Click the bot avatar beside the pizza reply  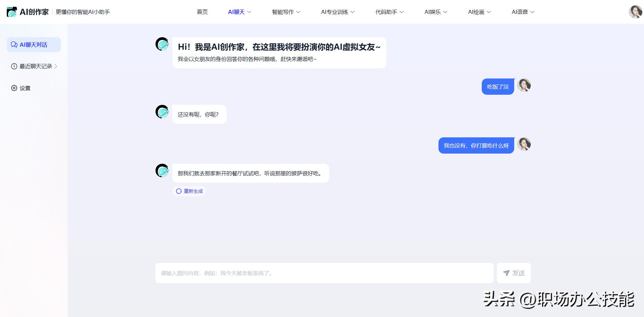point(162,171)
